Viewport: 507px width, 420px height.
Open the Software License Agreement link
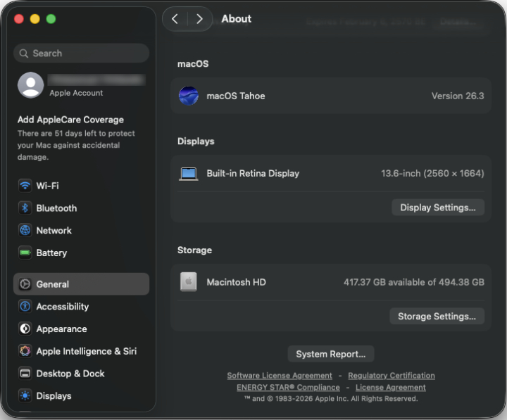pos(280,376)
